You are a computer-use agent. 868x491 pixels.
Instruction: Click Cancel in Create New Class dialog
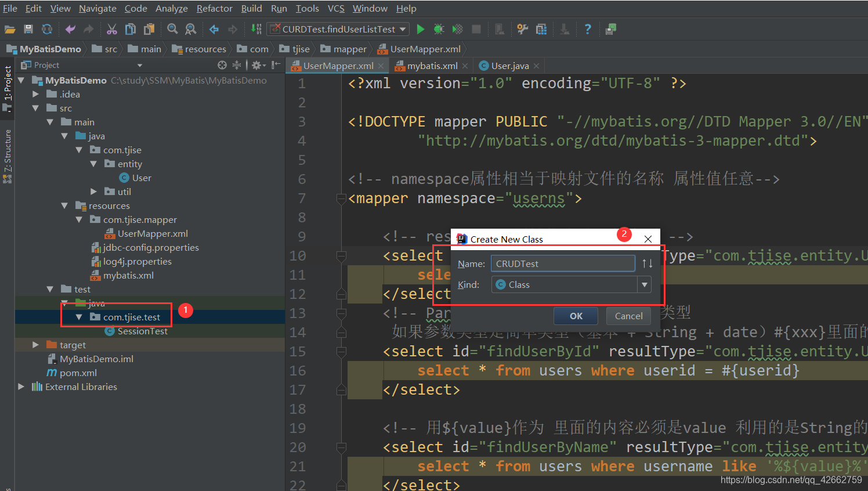628,316
